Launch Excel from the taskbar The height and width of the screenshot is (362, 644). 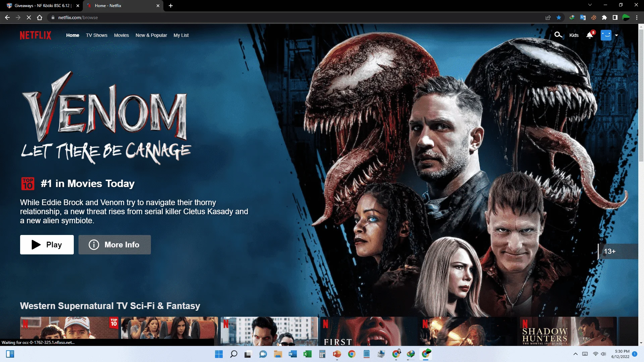(307, 354)
